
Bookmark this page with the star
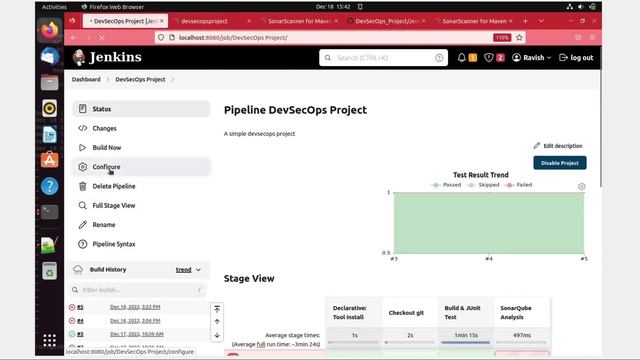click(519, 38)
